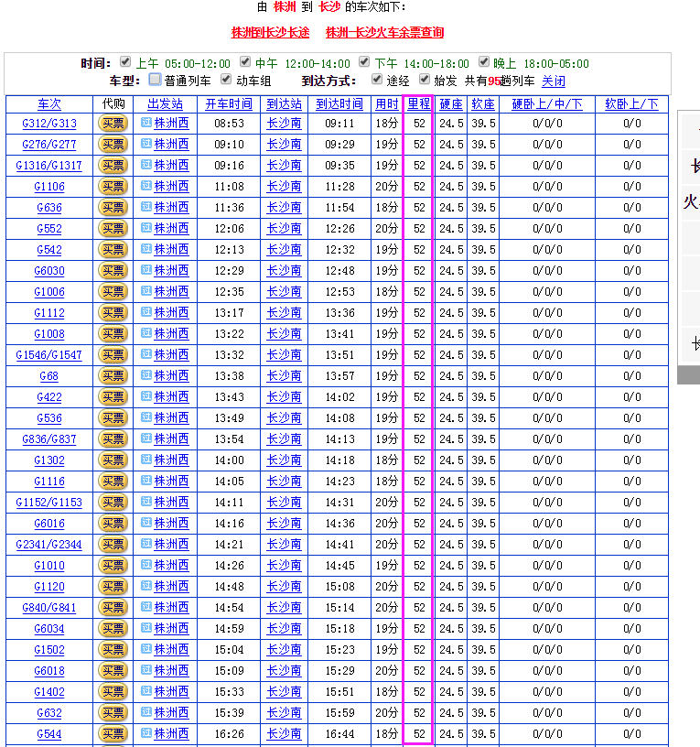Toggle the 上午 05:00-12:00 time checkbox
Screen dimensions: 700x747
coord(125,61)
